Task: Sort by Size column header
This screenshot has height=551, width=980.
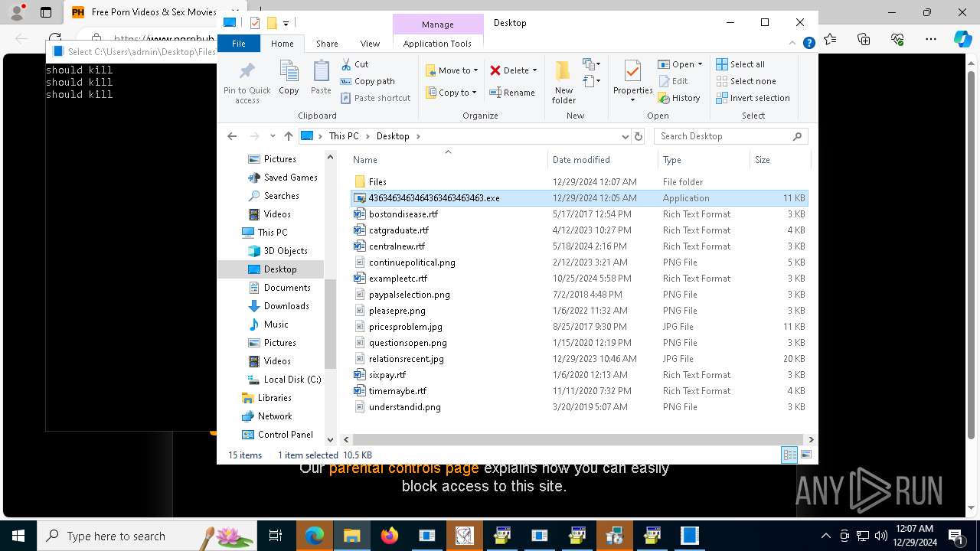Action: point(779,160)
